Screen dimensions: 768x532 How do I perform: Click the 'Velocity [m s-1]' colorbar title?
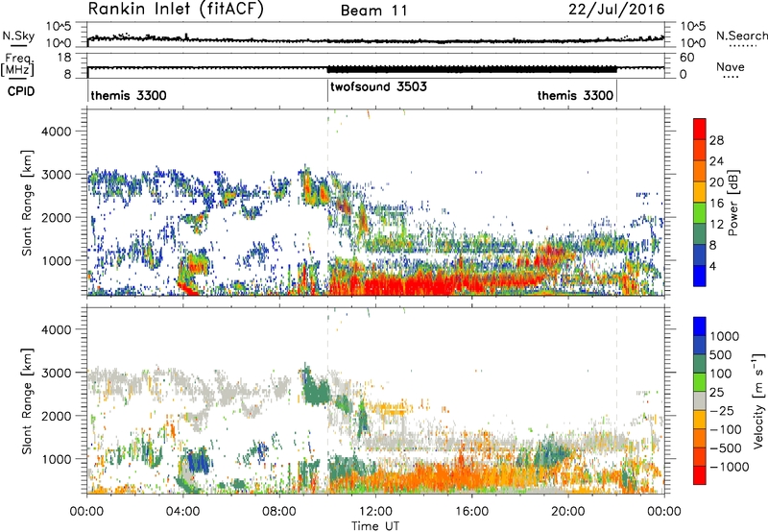click(x=758, y=400)
